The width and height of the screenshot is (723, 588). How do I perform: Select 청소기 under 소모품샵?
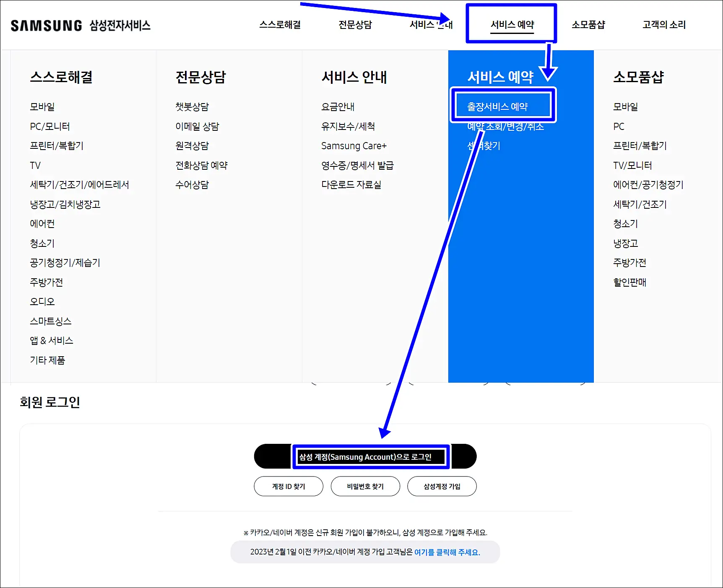[626, 224]
